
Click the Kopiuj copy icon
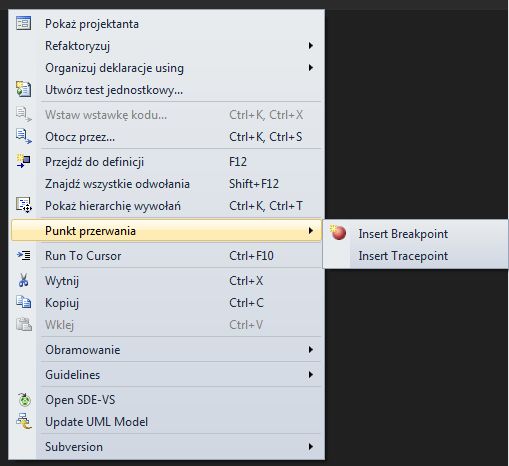click(24, 302)
